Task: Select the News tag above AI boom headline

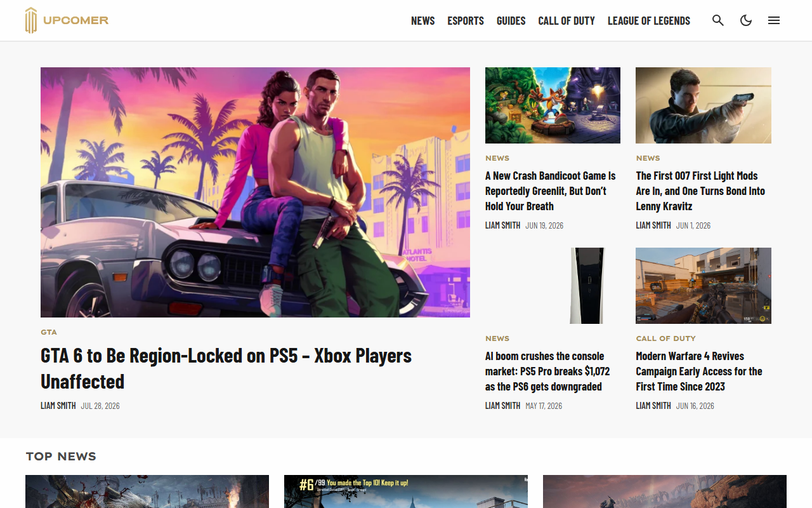Action: 497,338
